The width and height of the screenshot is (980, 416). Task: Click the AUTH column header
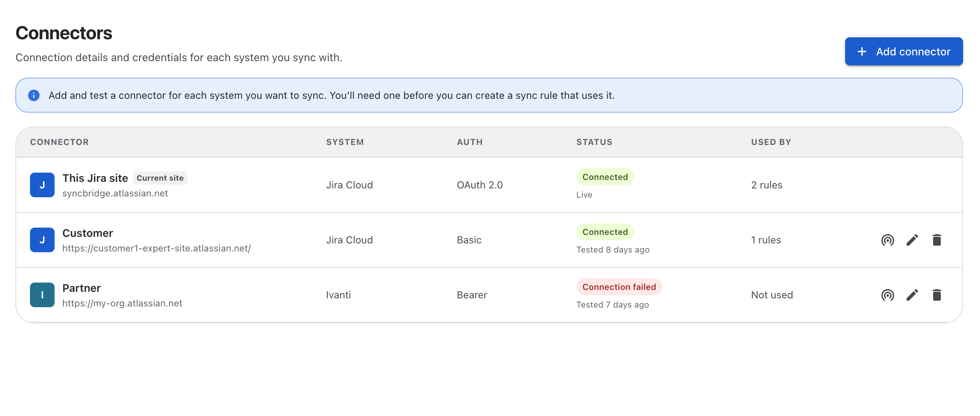tap(470, 142)
